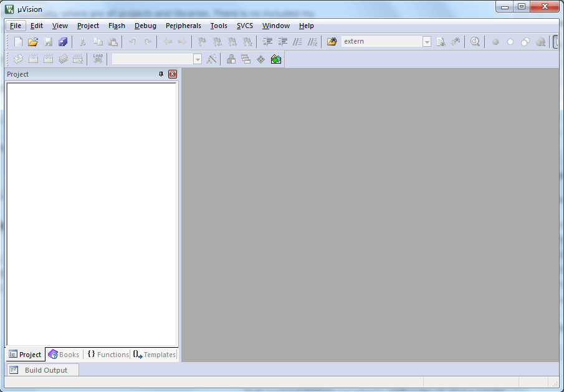Click the Incremental Find icon

456,42
